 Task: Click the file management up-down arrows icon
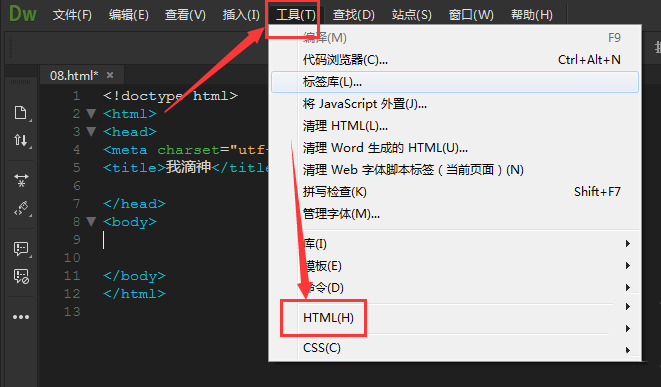tap(21, 140)
